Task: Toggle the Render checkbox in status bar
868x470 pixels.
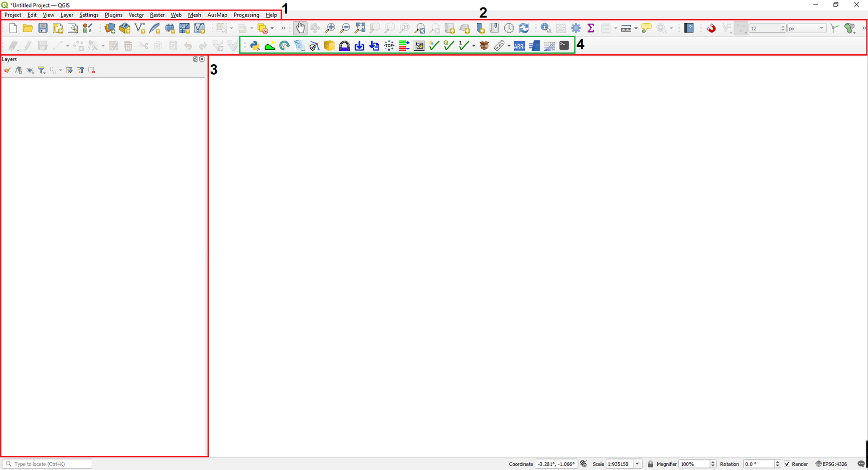Action: tap(788, 464)
